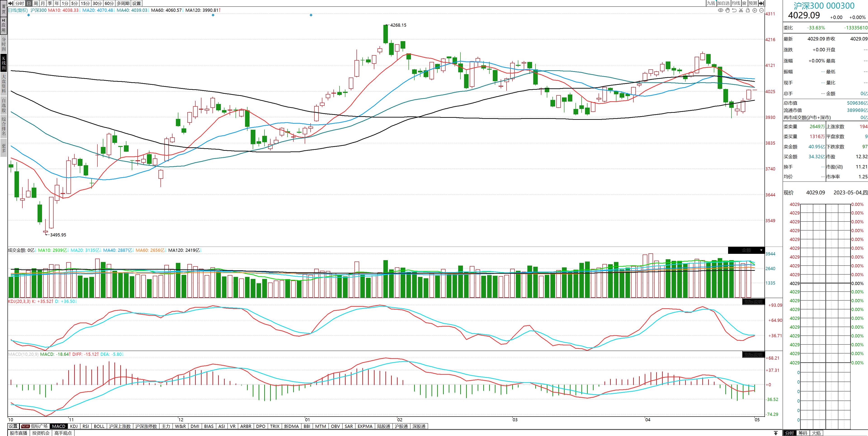Switch chart period to 周 (weekly)

tap(36, 3)
